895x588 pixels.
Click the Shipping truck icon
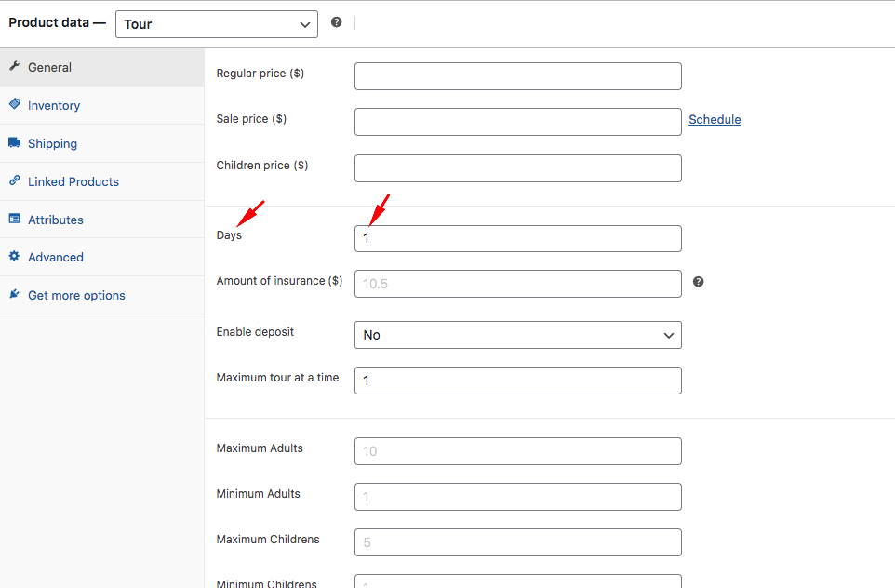[x=14, y=142]
